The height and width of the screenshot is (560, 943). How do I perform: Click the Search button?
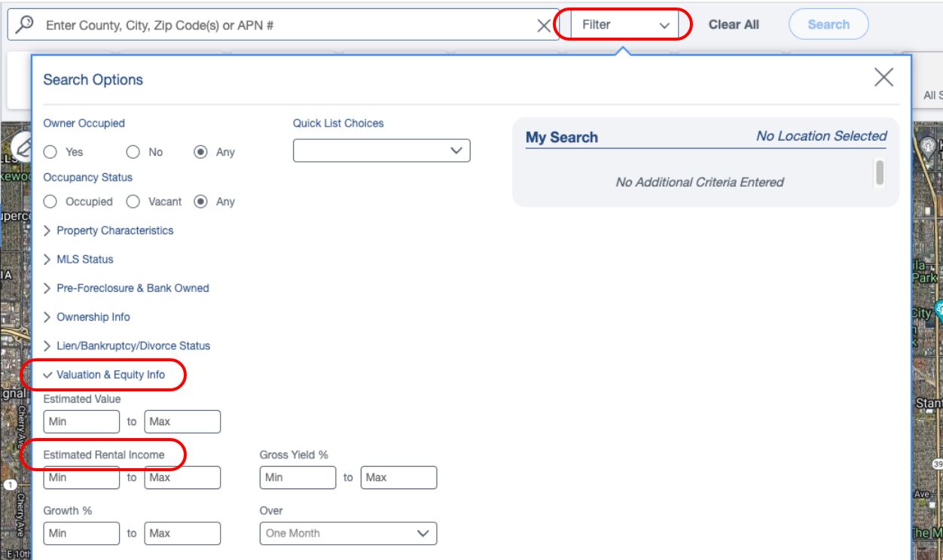click(x=829, y=24)
